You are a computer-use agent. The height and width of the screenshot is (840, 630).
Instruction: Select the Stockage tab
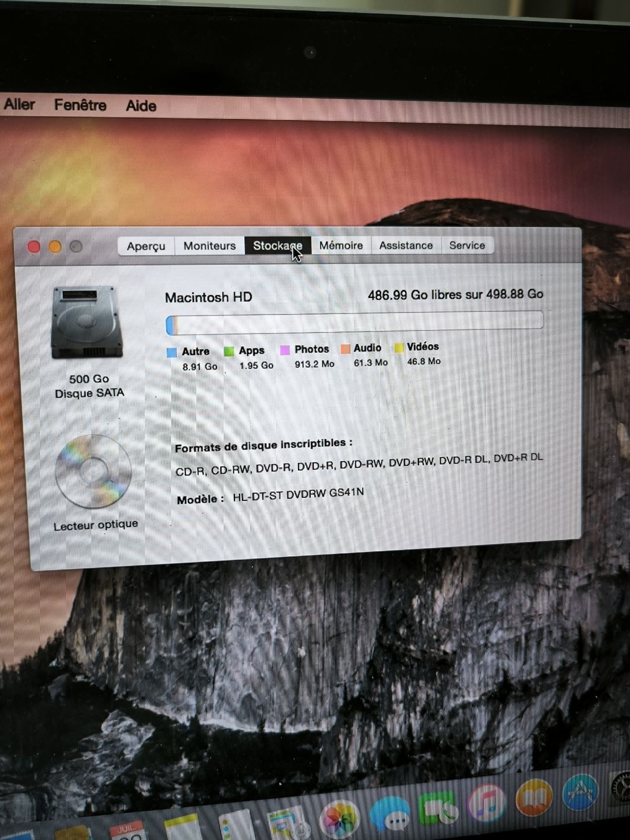tap(277, 246)
